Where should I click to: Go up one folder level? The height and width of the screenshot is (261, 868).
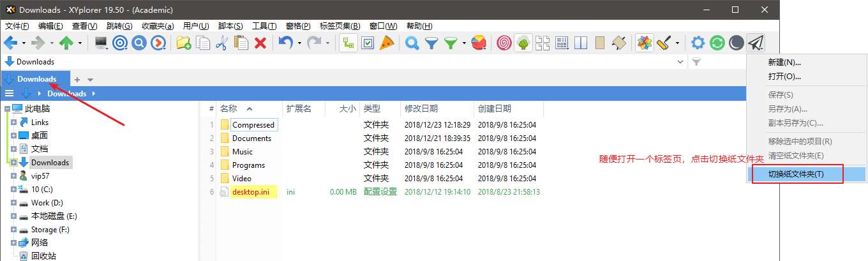(x=66, y=43)
